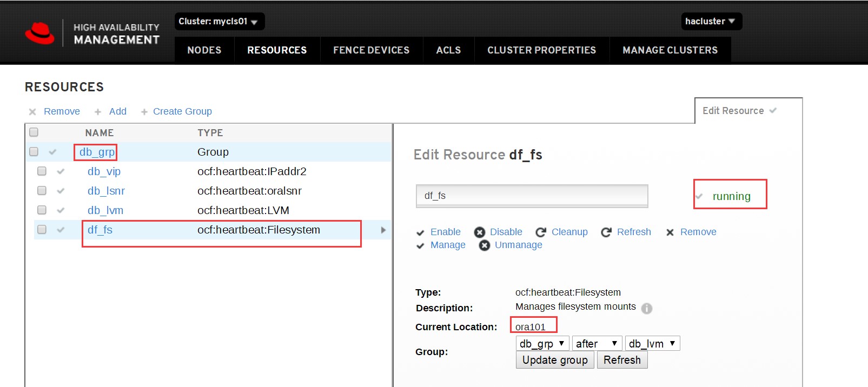868x387 pixels.
Task: Open the ACLS menu tab
Action: point(448,50)
